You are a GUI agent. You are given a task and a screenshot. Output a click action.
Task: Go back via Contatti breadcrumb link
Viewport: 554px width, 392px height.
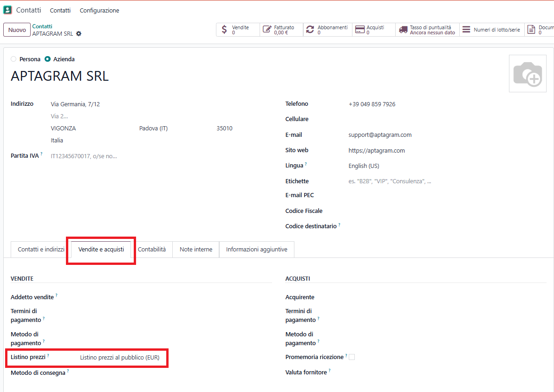[42, 26]
